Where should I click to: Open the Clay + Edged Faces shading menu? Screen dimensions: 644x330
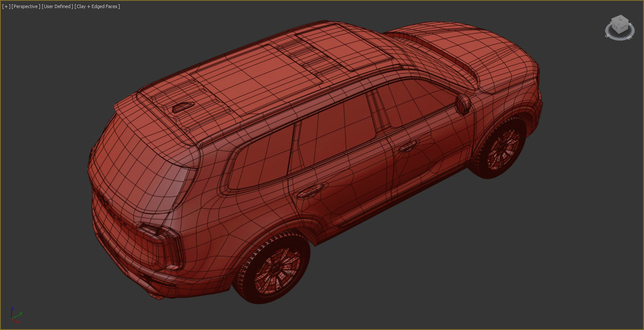tap(97, 6)
